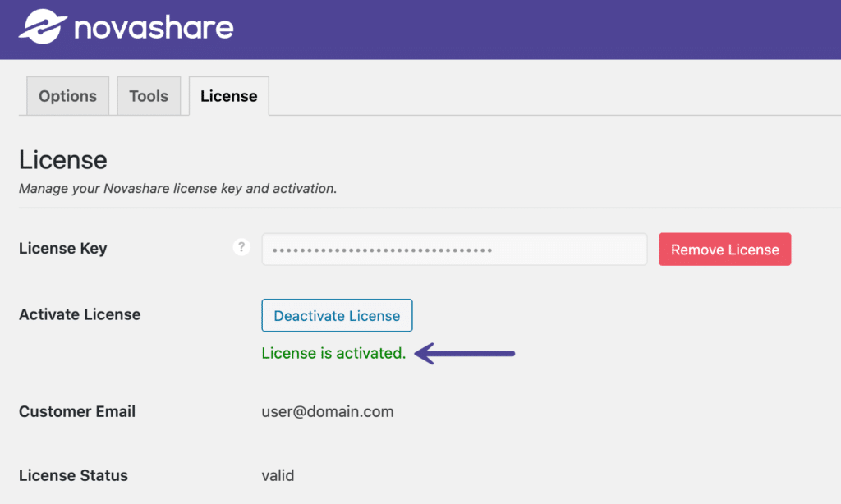Click the Novashare logo icon
The height and width of the screenshot is (504, 841).
tap(43, 26)
